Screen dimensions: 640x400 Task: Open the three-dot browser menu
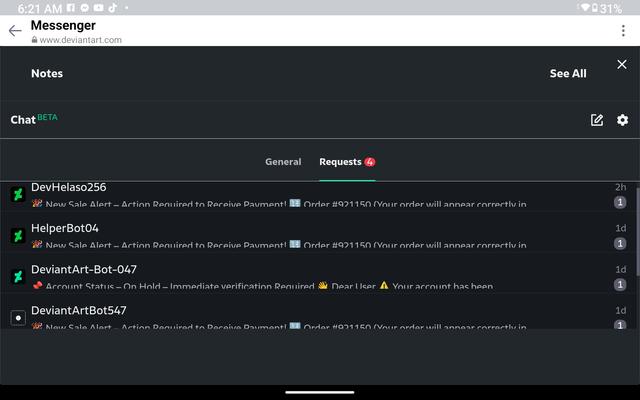tap(623, 31)
